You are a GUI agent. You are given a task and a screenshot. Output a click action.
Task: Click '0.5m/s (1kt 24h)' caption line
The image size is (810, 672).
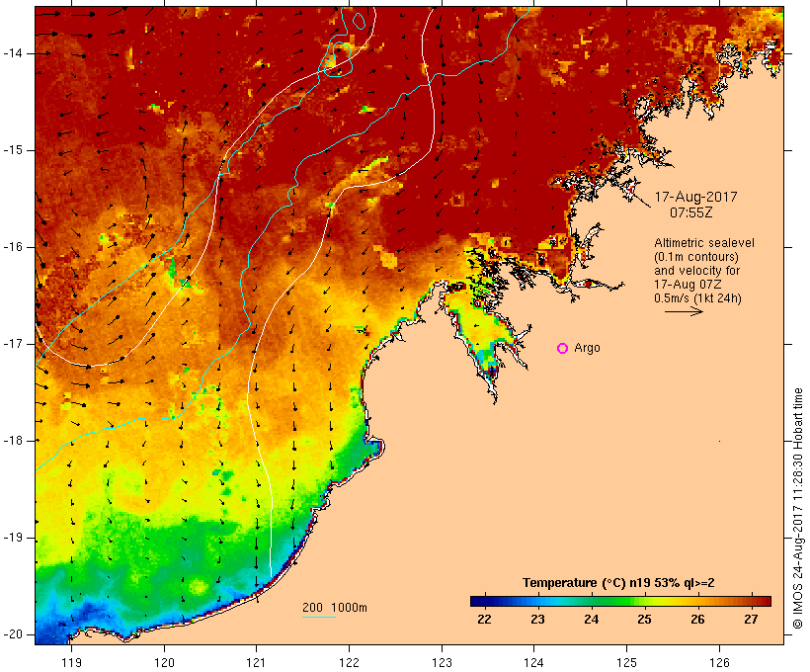(697, 298)
